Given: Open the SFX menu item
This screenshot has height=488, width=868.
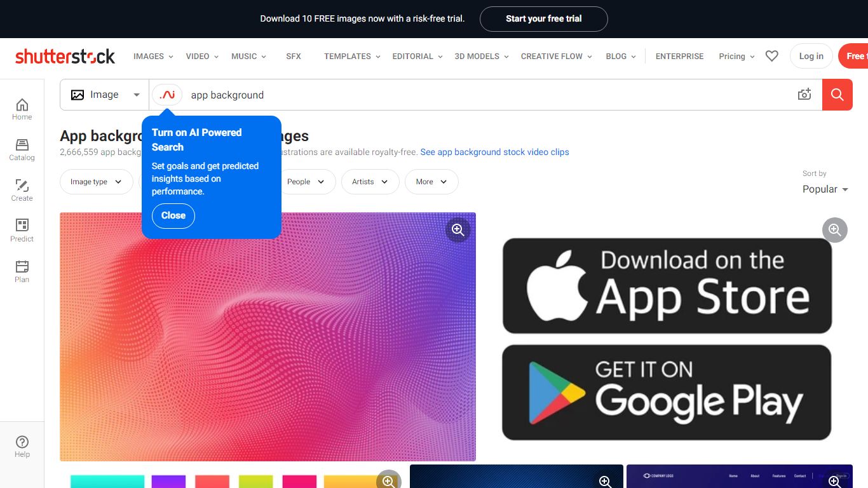Looking at the screenshot, I should [x=294, y=56].
